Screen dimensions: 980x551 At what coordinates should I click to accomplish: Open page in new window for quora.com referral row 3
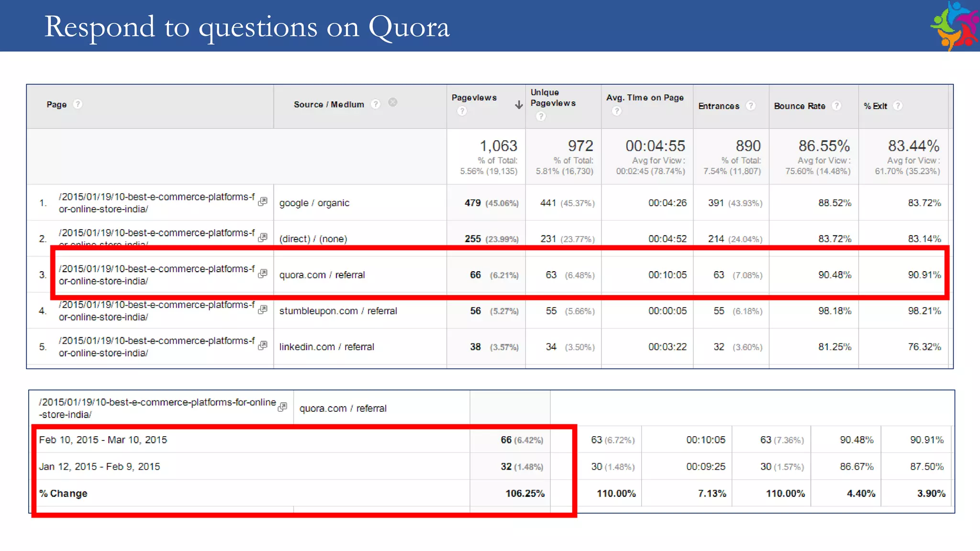(x=263, y=274)
